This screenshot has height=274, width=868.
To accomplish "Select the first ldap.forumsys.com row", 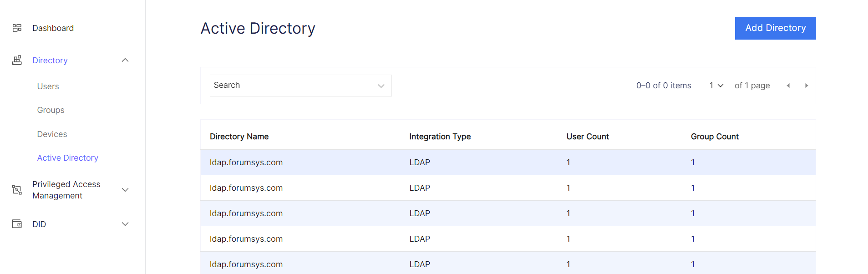I will click(246, 162).
